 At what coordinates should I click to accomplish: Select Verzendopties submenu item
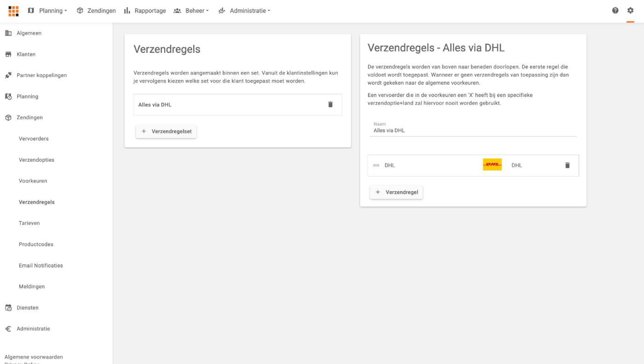(x=37, y=160)
